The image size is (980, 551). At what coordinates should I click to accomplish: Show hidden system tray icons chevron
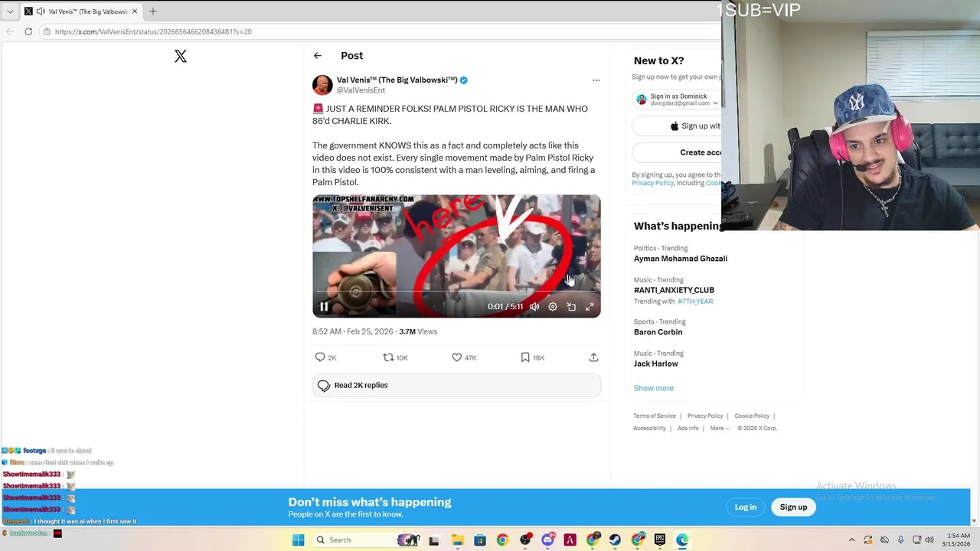pyautogui.click(x=851, y=540)
